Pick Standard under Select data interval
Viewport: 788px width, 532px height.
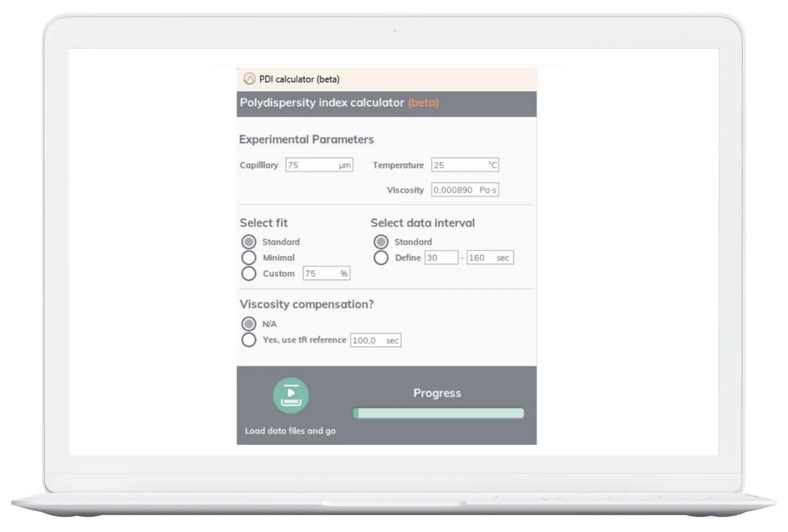click(382, 241)
